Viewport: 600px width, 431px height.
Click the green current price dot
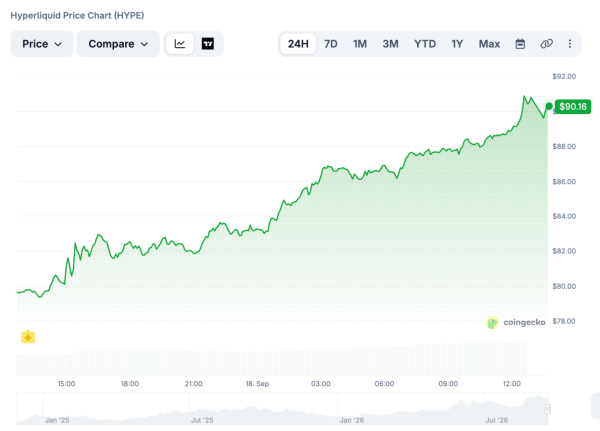click(x=549, y=106)
